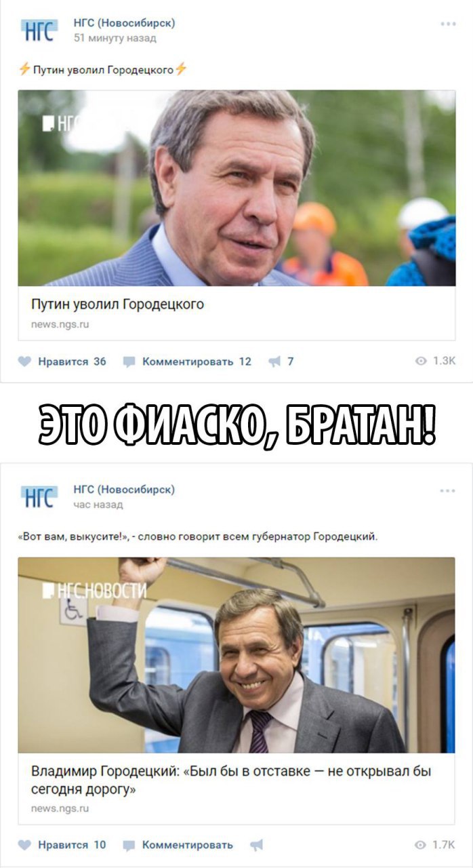Image resolution: width=473 pixels, height=868 pixels.
Task: Open the '51 минуту назад' timestamp link
Action: pos(115,38)
